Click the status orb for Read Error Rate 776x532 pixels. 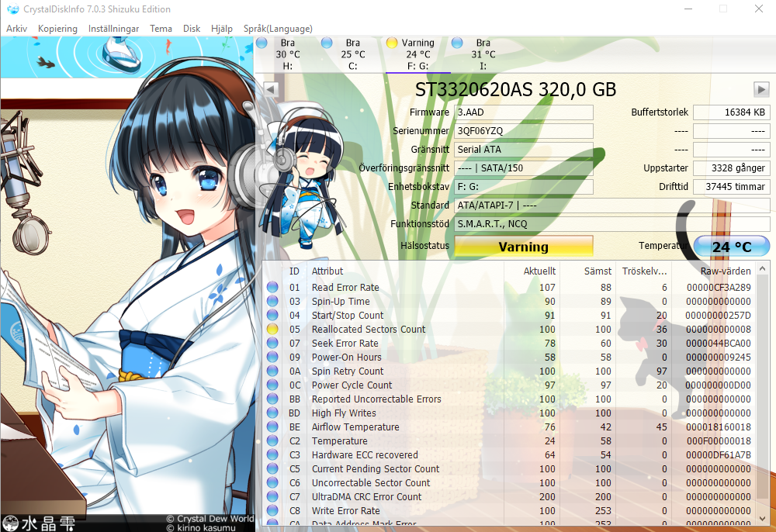(272, 287)
